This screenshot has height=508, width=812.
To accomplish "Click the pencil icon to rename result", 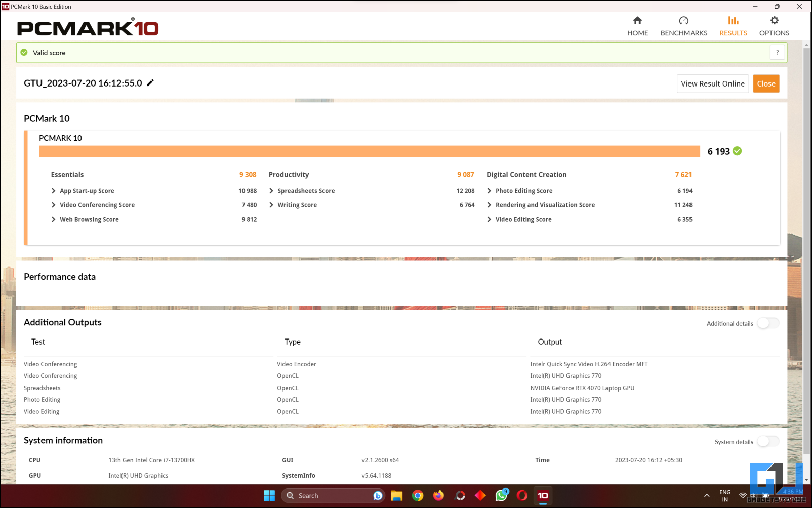I will tap(150, 83).
